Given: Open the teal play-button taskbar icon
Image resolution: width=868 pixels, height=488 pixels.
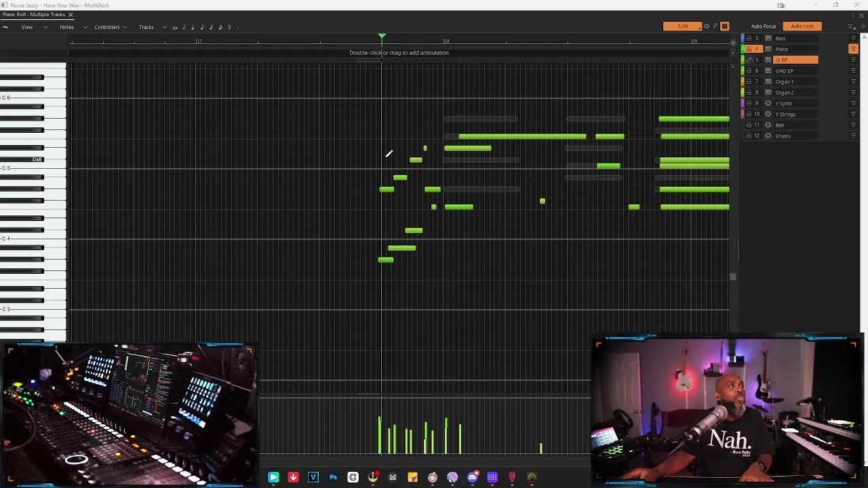Looking at the screenshot, I should [273, 478].
